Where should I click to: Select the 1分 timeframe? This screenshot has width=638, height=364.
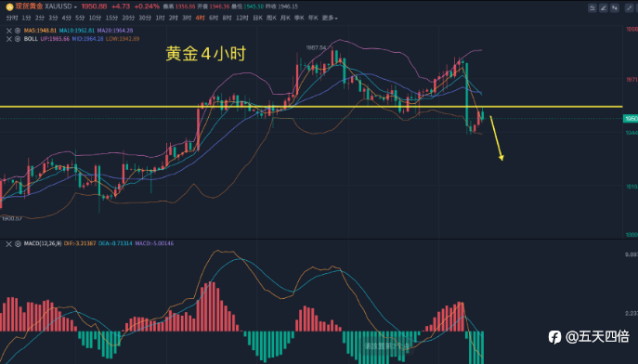[x=26, y=18]
